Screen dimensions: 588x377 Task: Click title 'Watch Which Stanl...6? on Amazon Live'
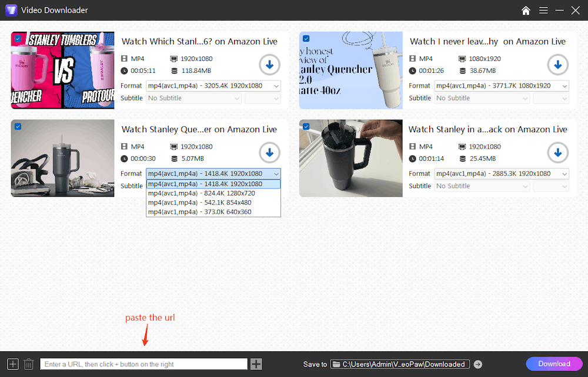click(199, 42)
